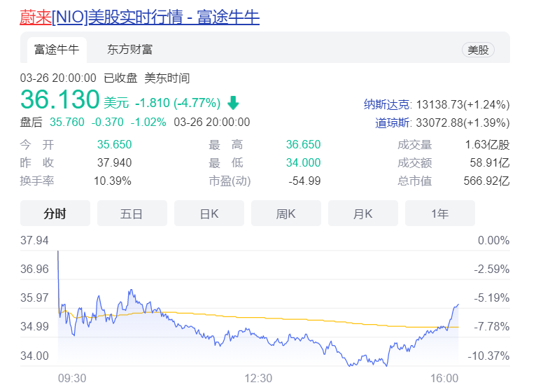Select the 五日 chart view
536x392 pixels.
[132, 213]
